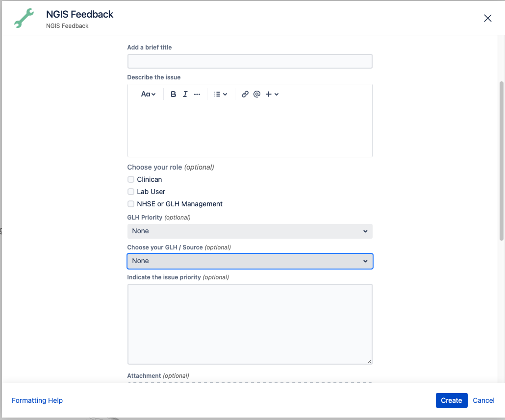This screenshot has width=505, height=420.
Task: Open more formatting options ellipsis
Action: 197,94
